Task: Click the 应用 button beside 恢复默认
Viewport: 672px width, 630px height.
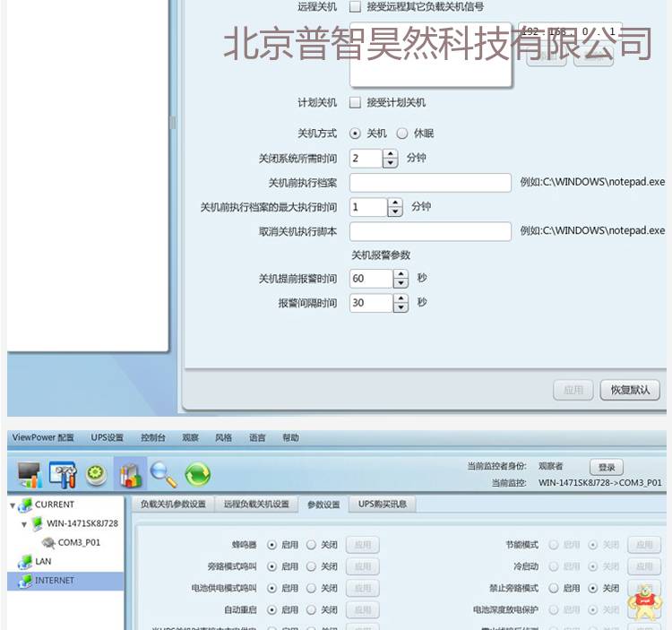Action: [573, 390]
